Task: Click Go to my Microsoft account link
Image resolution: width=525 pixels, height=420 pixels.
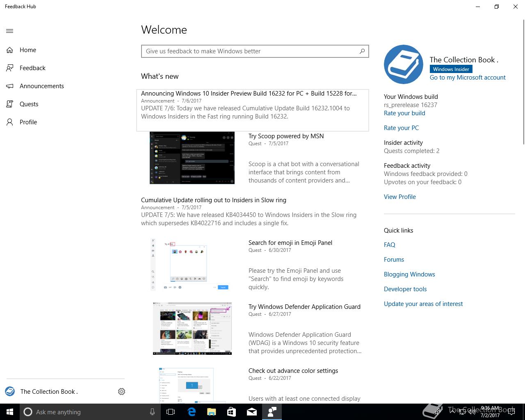Action: (x=468, y=78)
